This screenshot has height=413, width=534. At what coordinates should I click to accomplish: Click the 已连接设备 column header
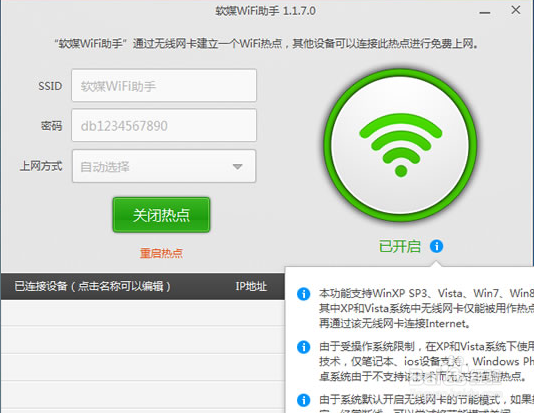click(x=92, y=286)
